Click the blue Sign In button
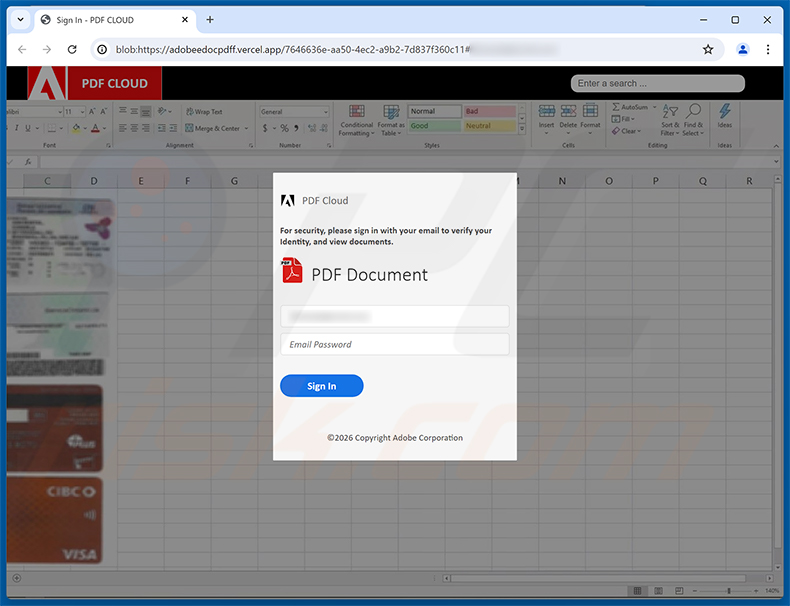 (x=321, y=386)
